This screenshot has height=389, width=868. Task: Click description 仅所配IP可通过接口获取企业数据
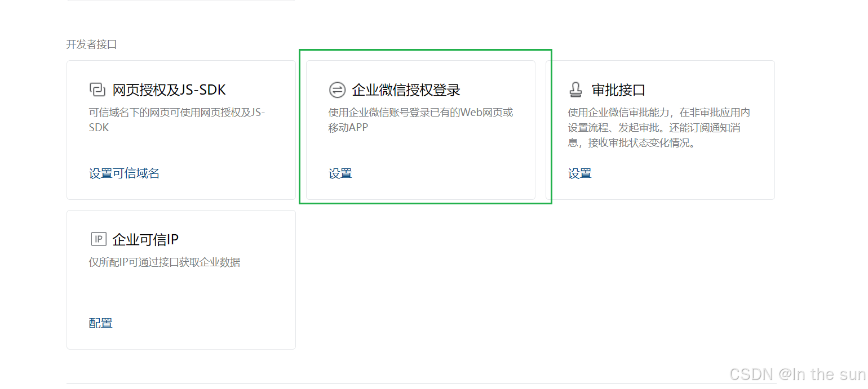click(x=165, y=262)
